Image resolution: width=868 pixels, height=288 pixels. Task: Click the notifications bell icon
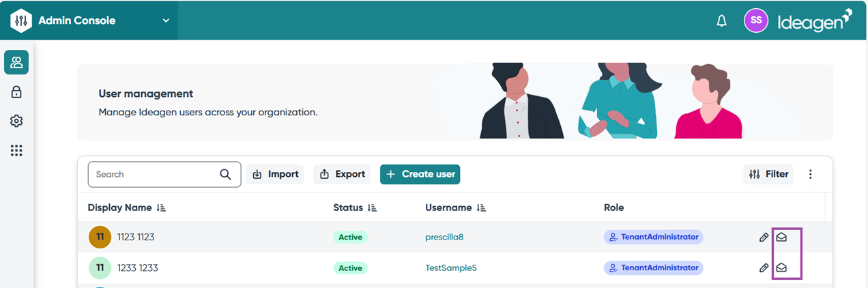tap(721, 21)
